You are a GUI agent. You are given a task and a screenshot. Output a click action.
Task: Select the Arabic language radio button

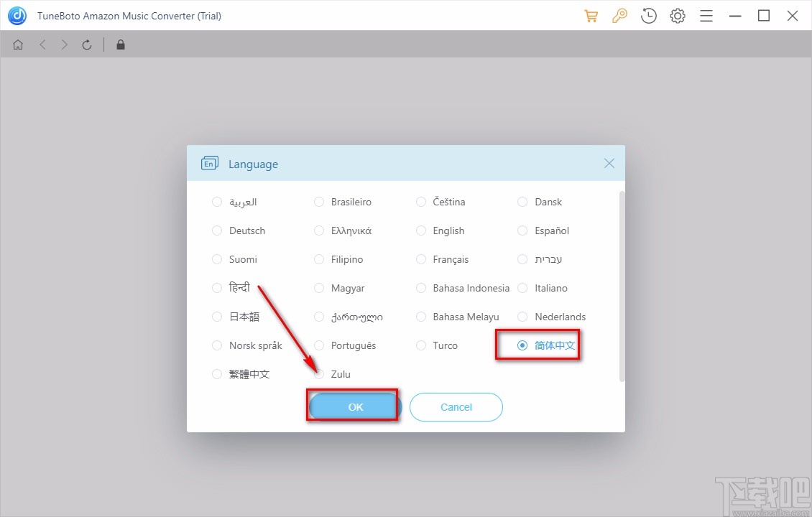click(217, 202)
